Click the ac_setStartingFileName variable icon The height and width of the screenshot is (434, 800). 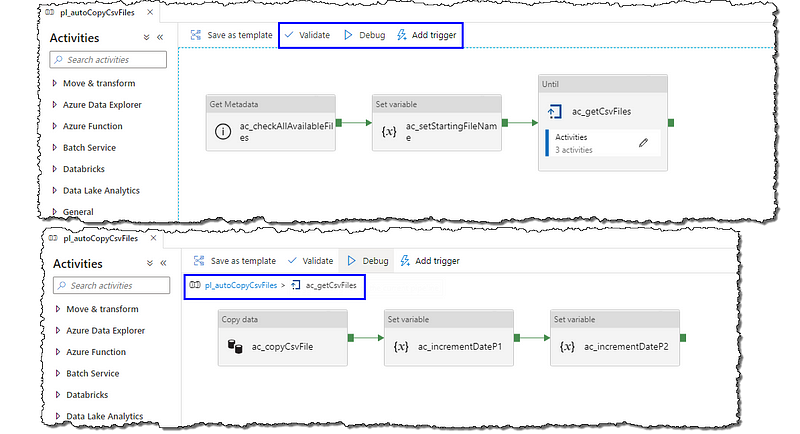pos(390,132)
